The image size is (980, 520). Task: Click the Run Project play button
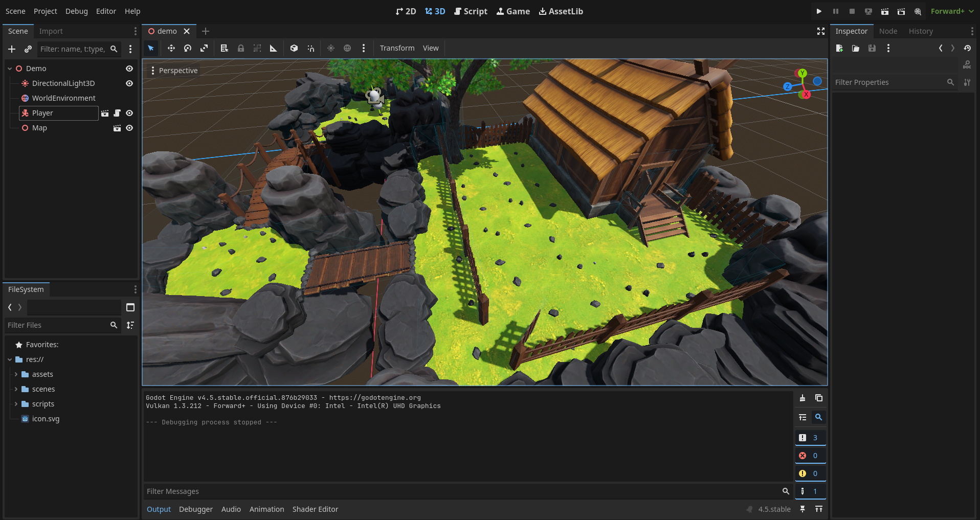[x=819, y=11]
